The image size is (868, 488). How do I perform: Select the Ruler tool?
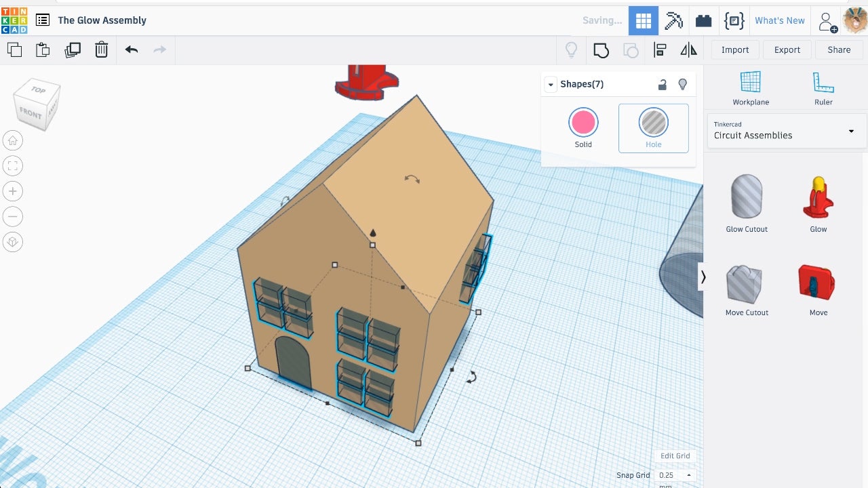click(823, 88)
